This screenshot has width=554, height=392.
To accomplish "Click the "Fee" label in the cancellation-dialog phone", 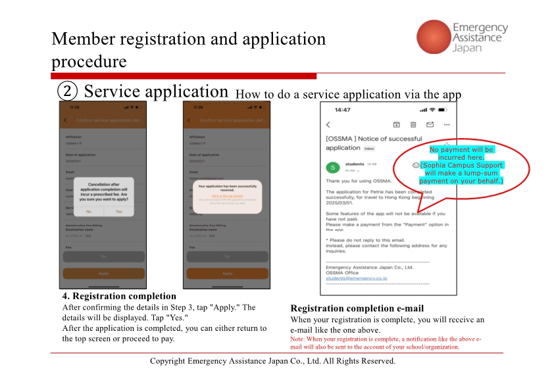I will (68, 247).
